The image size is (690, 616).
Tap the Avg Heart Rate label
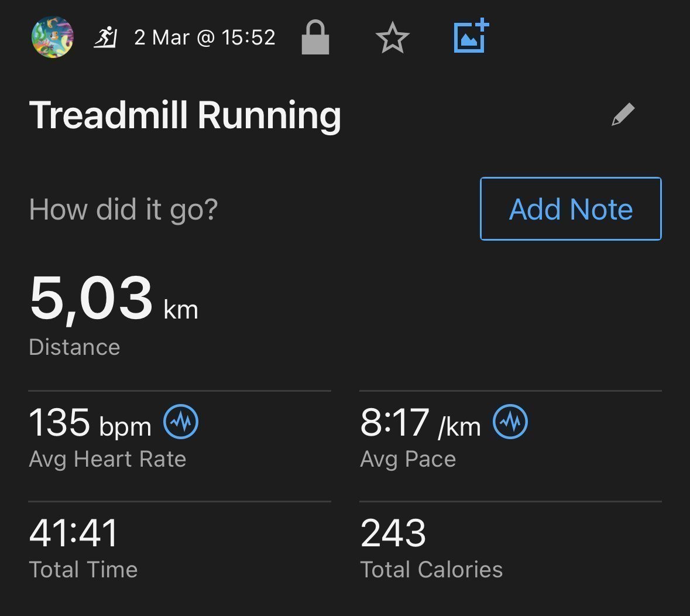coord(108,460)
